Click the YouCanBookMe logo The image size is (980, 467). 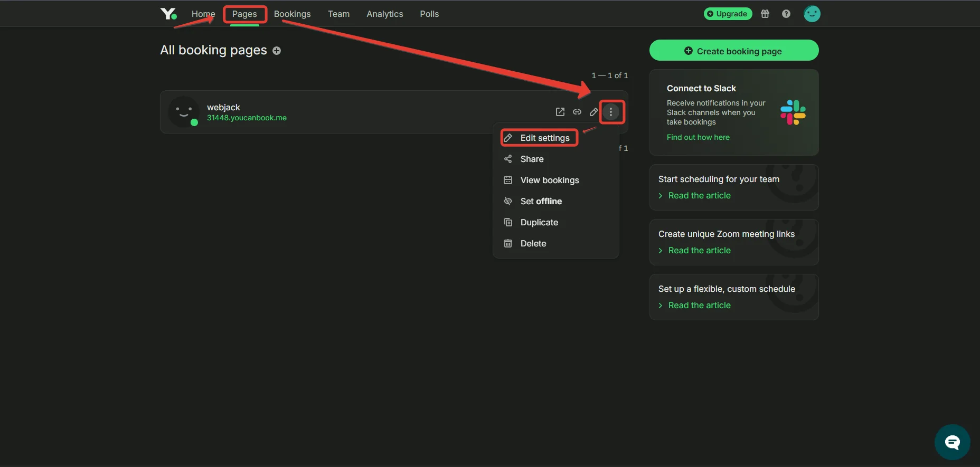pyautogui.click(x=168, y=14)
